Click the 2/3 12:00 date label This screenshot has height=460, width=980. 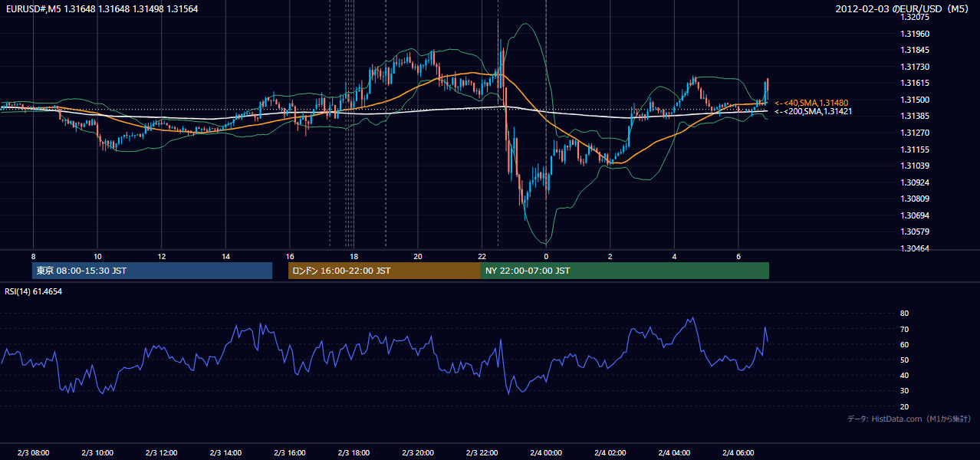pyautogui.click(x=162, y=453)
